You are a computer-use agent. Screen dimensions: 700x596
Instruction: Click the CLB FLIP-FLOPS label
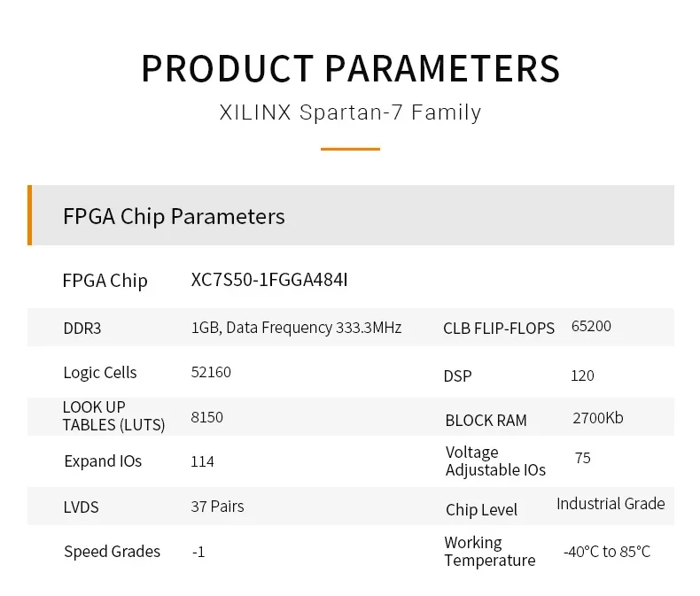click(x=499, y=329)
